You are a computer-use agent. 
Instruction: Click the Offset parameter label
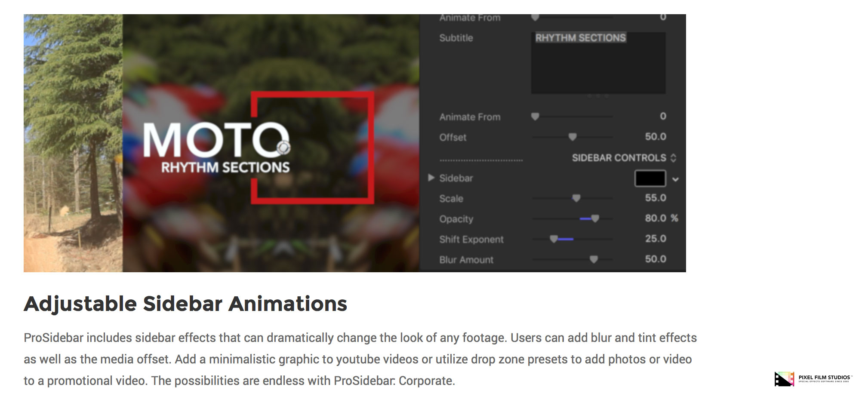coord(452,138)
